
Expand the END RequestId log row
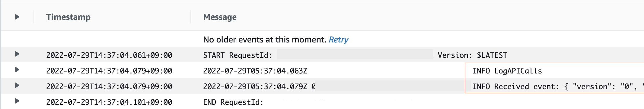[17, 101]
